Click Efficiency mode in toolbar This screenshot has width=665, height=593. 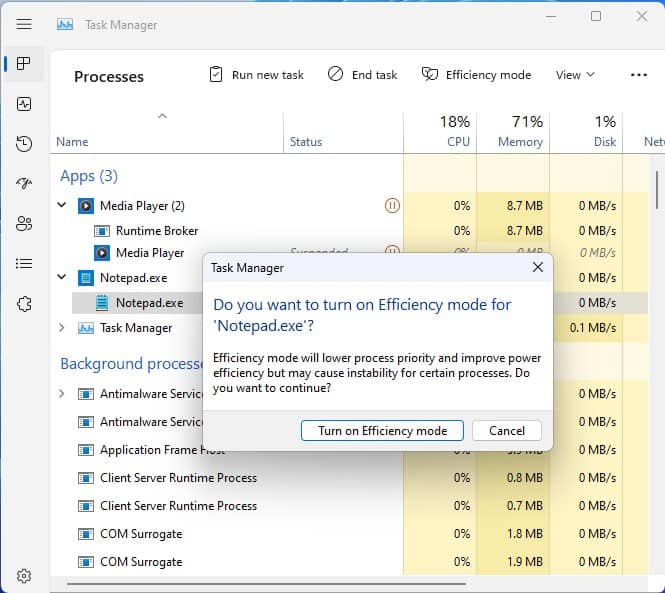pos(476,75)
